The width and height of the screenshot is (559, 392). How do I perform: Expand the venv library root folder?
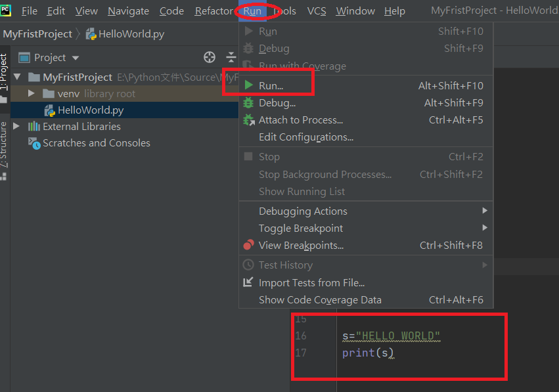pyautogui.click(x=30, y=93)
